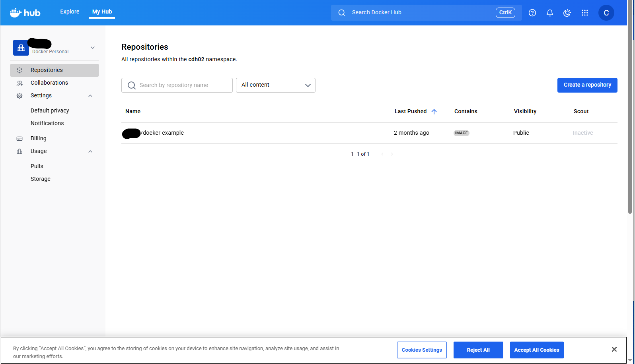This screenshot has height=364, width=635.
Task: Click the Docker Personal plan label
Action: click(50, 52)
